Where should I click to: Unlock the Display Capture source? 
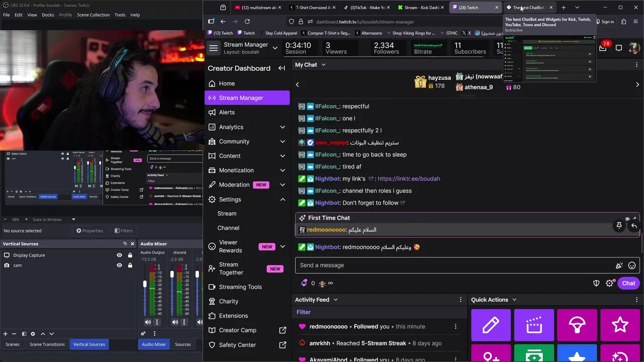click(x=130, y=255)
